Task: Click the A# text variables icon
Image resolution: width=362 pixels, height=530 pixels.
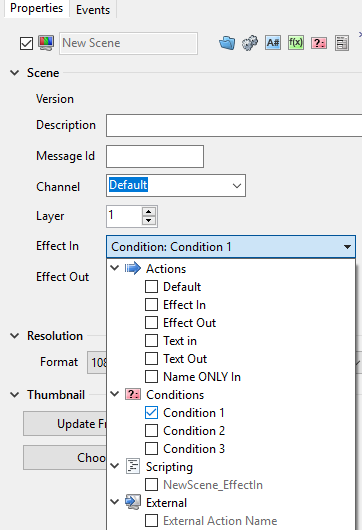Action: click(273, 43)
